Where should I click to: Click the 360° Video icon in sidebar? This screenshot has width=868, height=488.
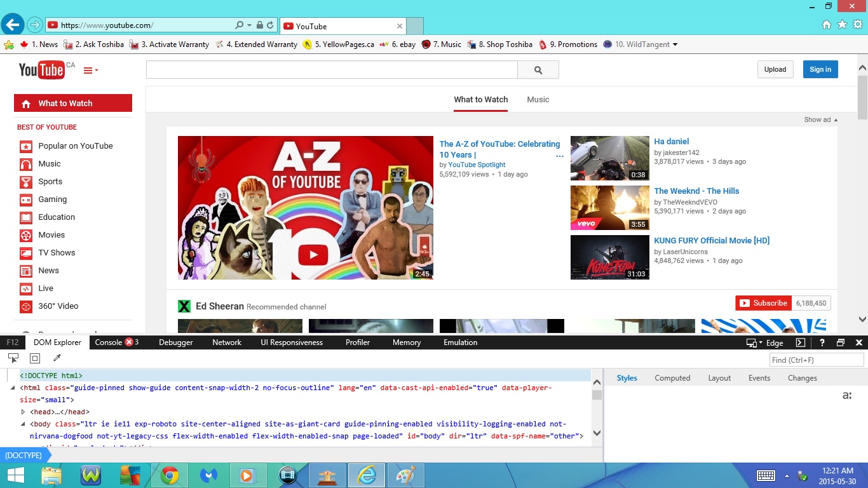(26, 306)
